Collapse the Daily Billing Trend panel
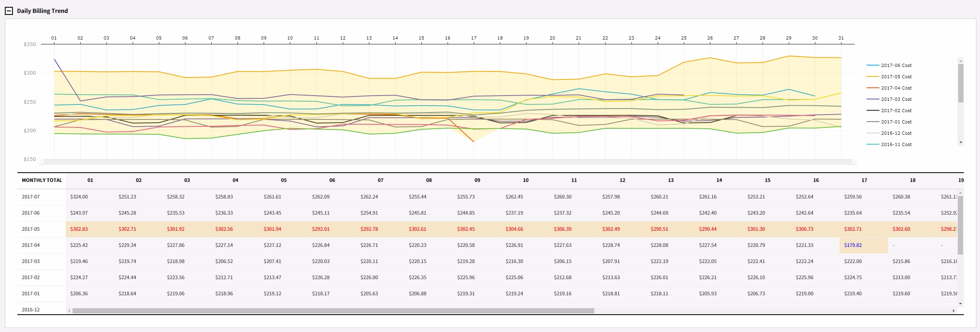 (x=9, y=11)
